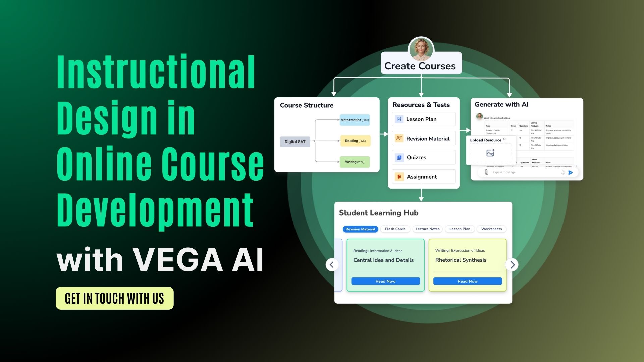Image resolution: width=644 pixels, height=362 pixels.
Task: Click the Upload Resource icon in Generate panel
Action: click(490, 153)
